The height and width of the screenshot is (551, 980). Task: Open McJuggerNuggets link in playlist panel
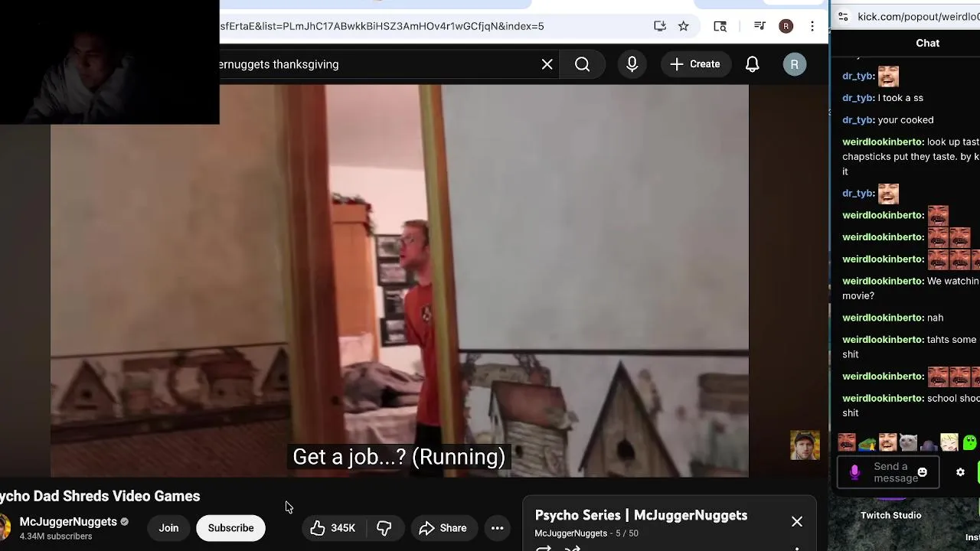click(570, 533)
